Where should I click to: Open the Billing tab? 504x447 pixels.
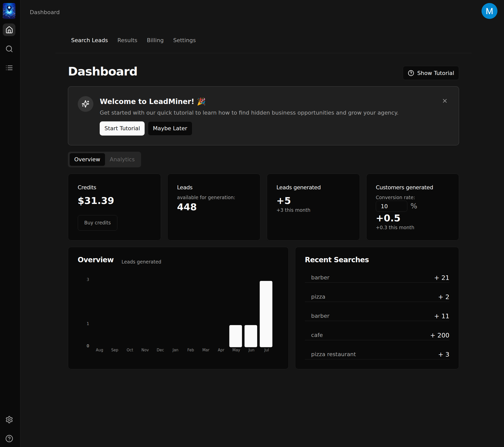(x=155, y=40)
